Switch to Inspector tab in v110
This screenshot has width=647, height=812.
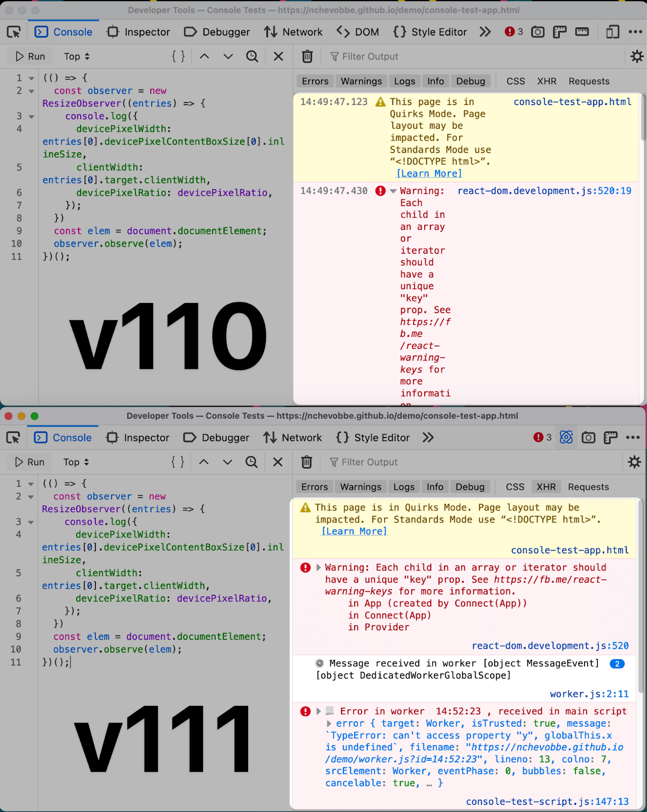tap(139, 32)
